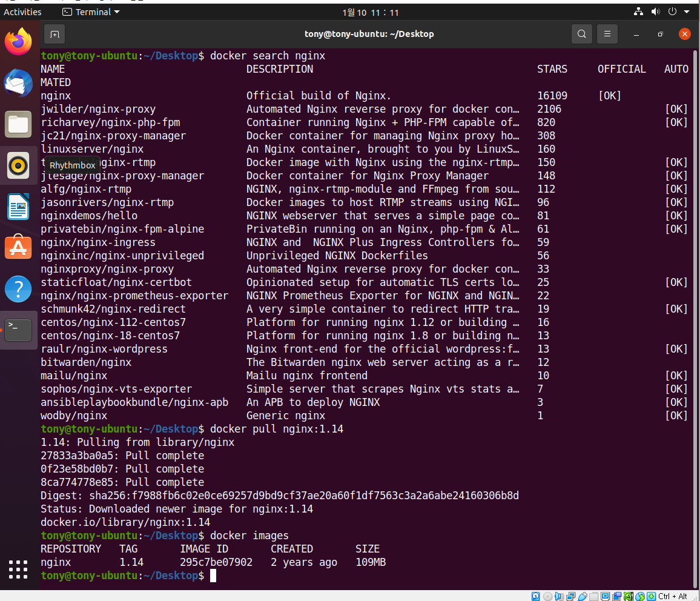Click the window title tony@tony-ubuntu: ~/Desktop
Image resolution: width=700 pixels, height=601 pixels.
(x=369, y=34)
